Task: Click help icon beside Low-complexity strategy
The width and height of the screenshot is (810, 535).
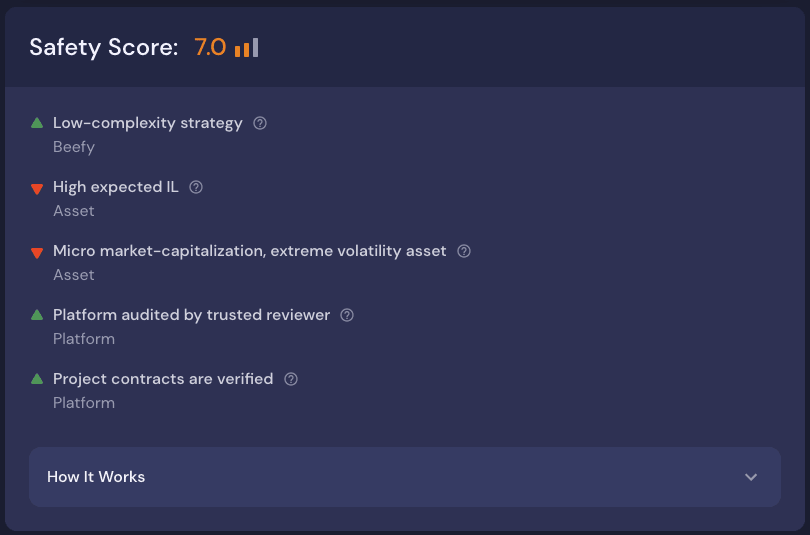Action: coord(260,123)
